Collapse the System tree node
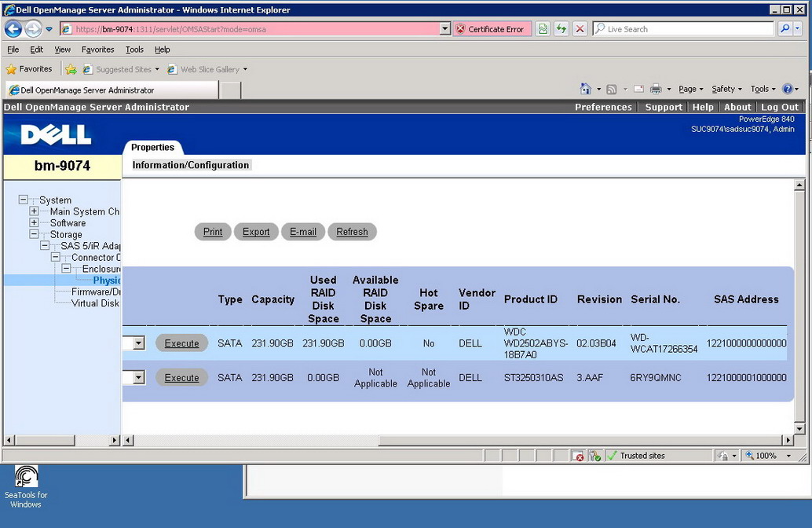 point(23,200)
